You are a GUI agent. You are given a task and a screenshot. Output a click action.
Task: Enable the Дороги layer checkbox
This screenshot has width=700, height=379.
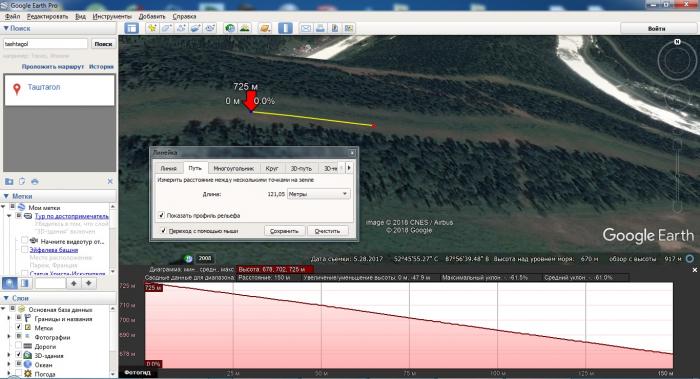[x=18, y=346]
